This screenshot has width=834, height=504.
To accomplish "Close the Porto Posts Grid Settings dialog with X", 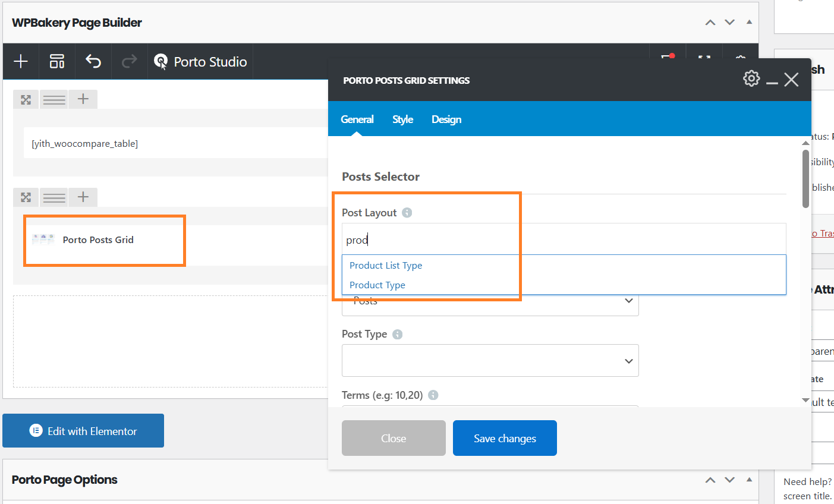I will 791,80.
